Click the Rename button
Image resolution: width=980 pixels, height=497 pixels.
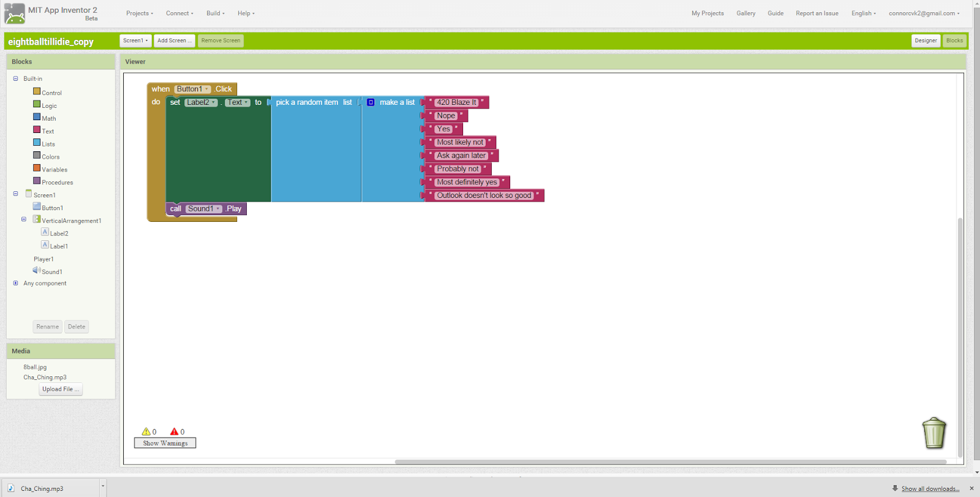click(47, 327)
